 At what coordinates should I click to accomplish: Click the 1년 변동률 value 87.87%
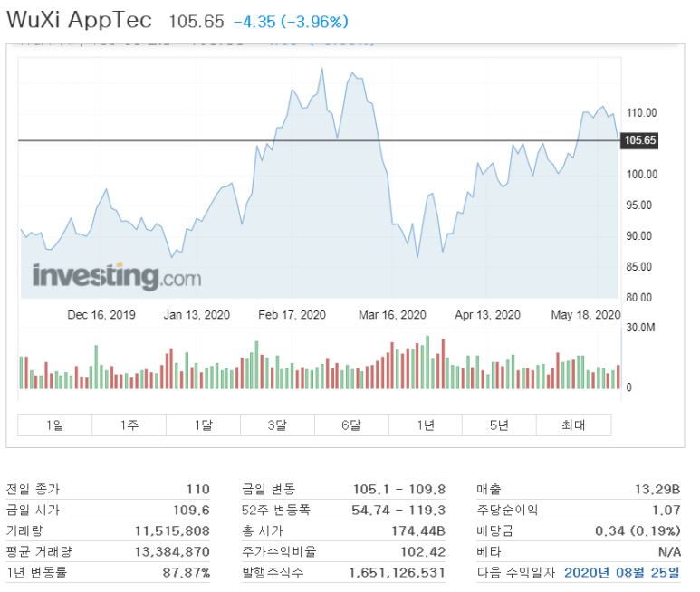pos(187,572)
